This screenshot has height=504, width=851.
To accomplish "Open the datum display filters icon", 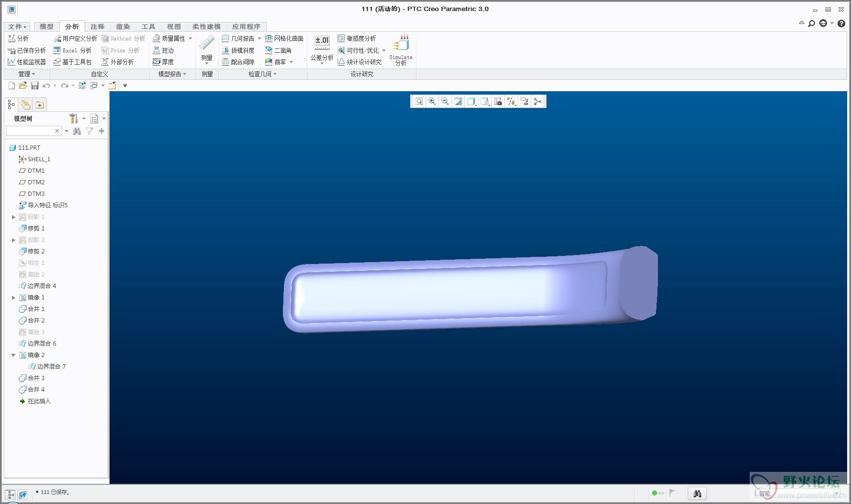I will pyautogui.click(x=511, y=101).
